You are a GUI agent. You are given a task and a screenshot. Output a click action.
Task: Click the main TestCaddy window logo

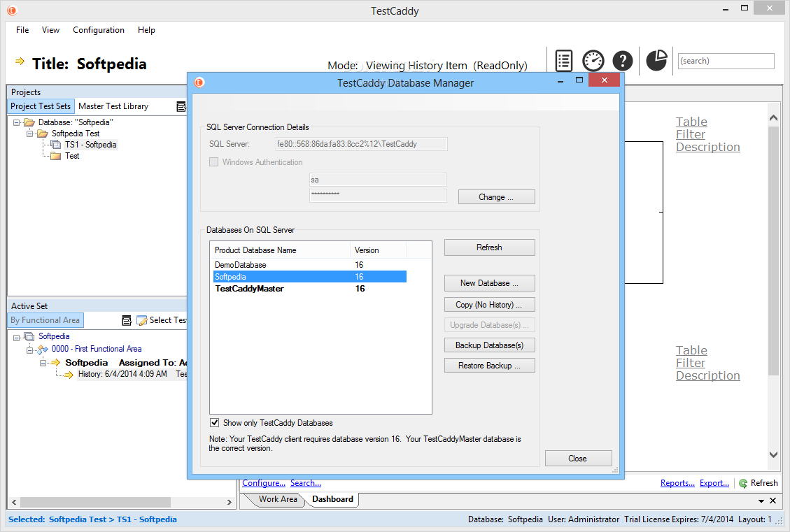click(x=12, y=10)
